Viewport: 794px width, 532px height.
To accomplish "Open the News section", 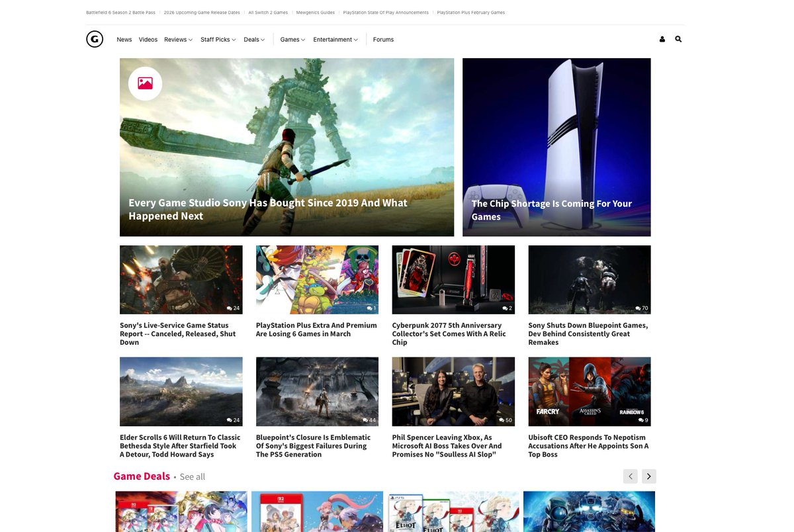I will point(124,40).
